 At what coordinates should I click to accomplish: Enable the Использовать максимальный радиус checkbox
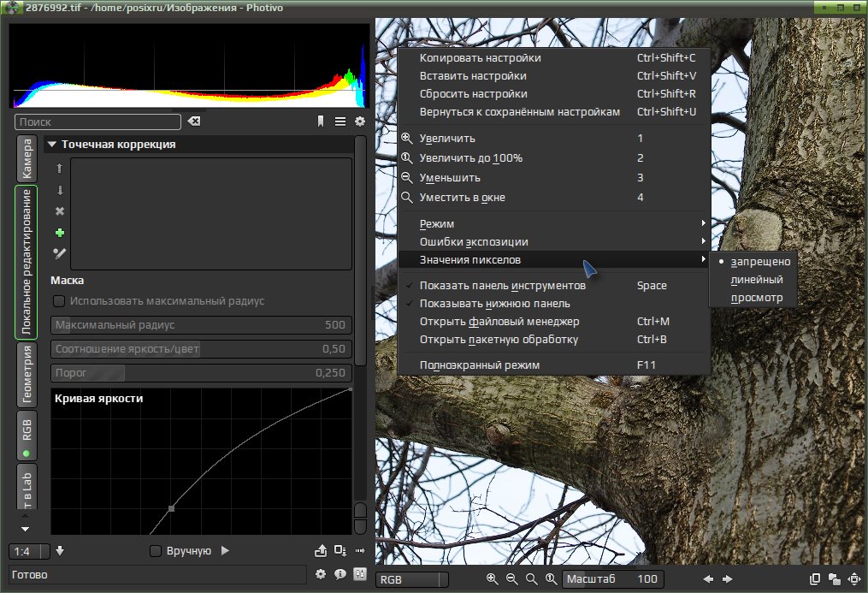[59, 301]
